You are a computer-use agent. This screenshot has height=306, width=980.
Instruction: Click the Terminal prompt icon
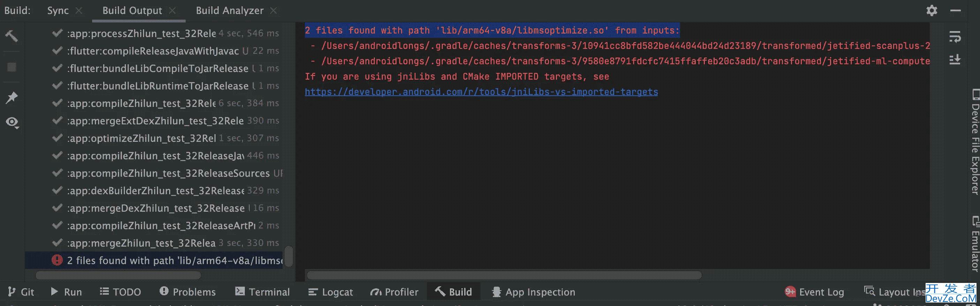click(x=240, y=292)
